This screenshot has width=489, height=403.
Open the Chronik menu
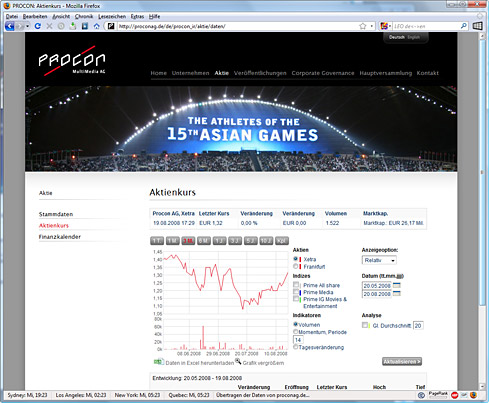84,16
